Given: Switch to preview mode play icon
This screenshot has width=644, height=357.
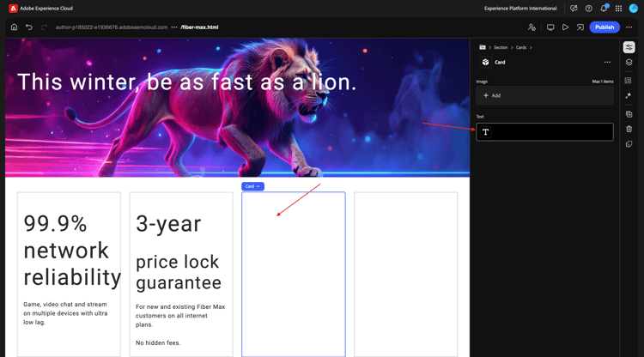Looking at the screenshot, I should [x=565, y=27].
